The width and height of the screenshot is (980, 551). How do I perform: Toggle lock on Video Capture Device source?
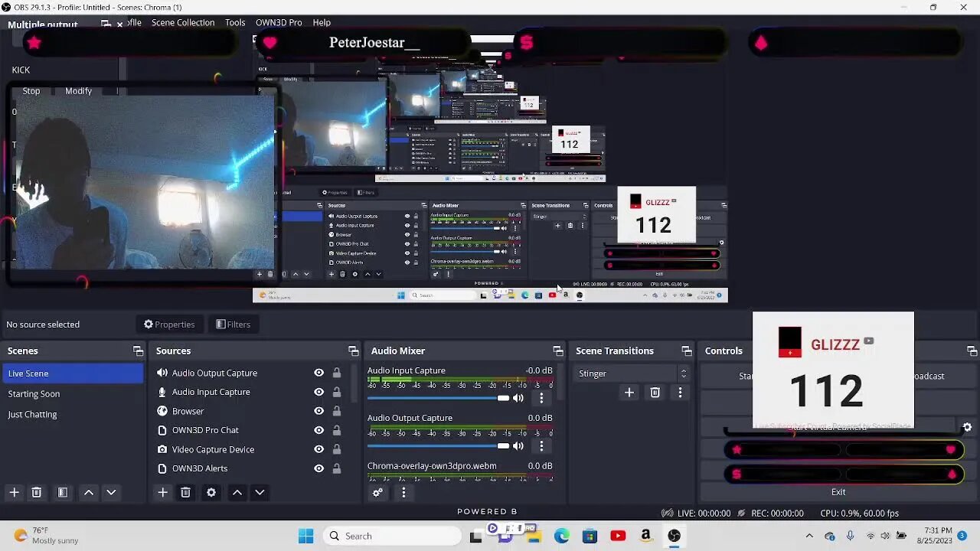tap(336, 449)
